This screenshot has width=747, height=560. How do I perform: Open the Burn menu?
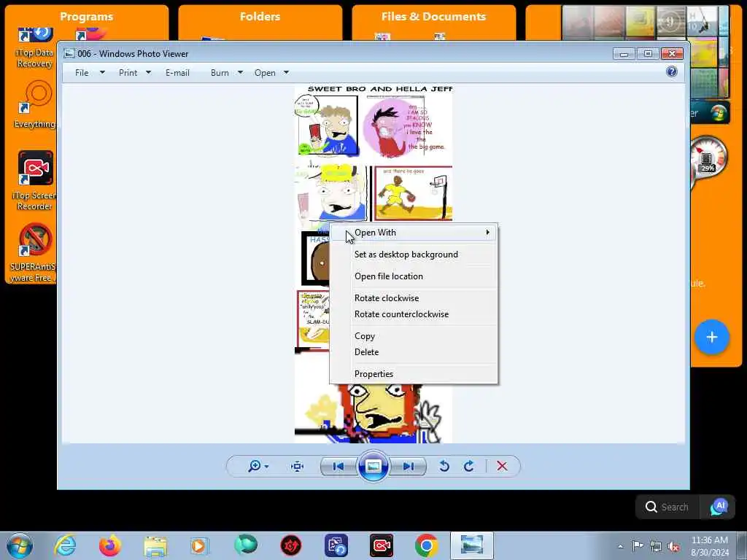click(x=220, y=73)
